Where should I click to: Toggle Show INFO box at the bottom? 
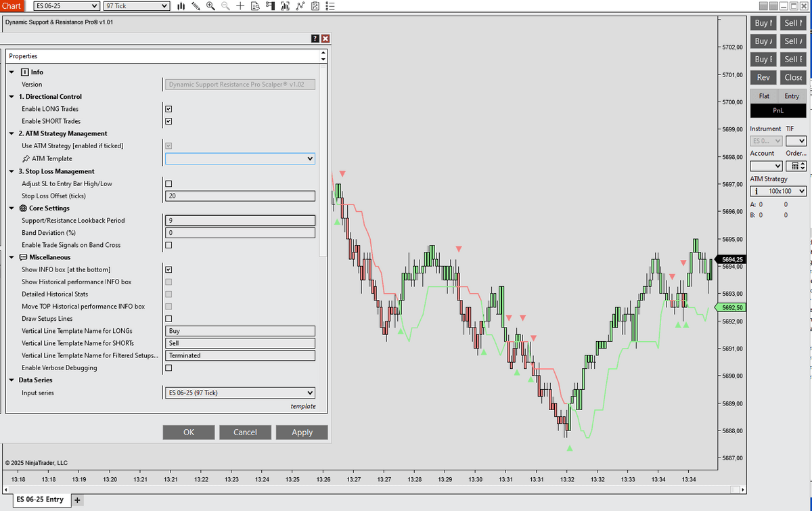pyautogui.click(x=168, y=269)
